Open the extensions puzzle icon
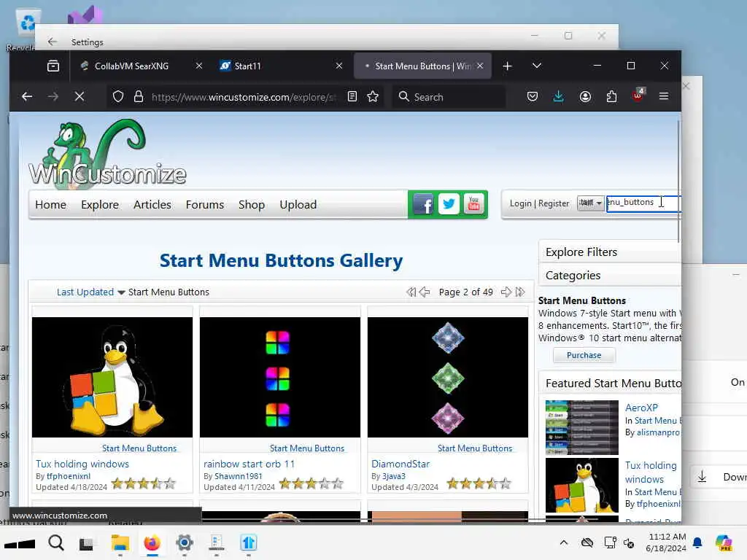The height and width of the screenshot is (560, 747). [x=612, y=97]
